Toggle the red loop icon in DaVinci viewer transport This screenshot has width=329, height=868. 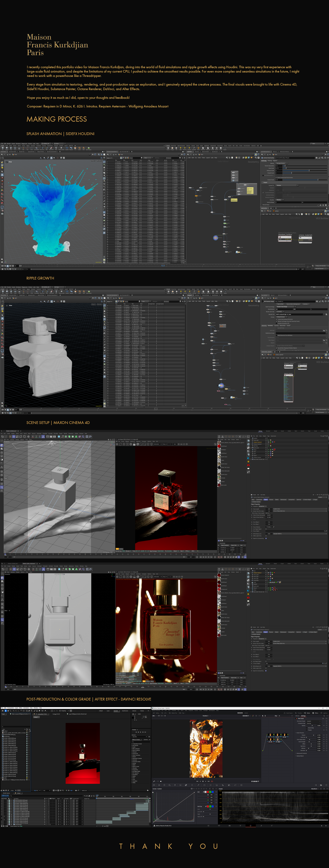point(212,781)
